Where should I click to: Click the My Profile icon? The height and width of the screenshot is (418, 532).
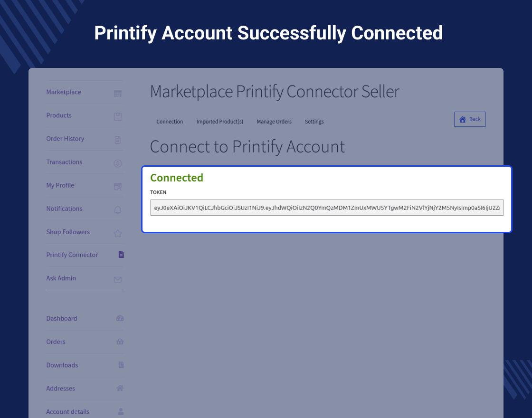click(x=118, y=187)
